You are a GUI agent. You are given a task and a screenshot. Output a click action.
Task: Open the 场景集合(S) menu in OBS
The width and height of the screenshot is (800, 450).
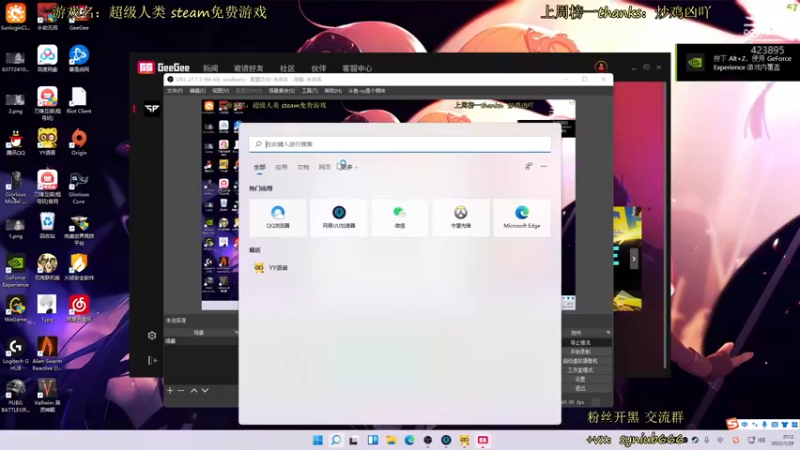click(282, 91)
